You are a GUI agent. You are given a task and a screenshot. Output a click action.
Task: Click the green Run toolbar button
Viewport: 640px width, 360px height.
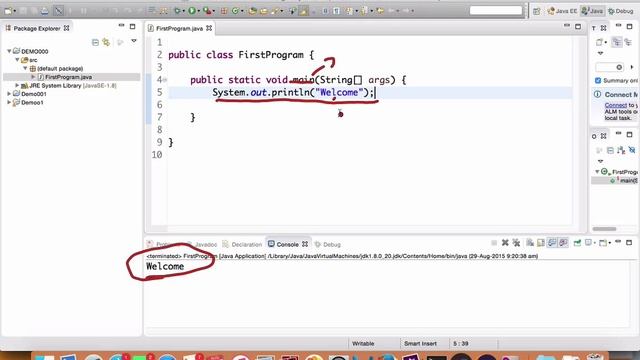click(192, 11)
